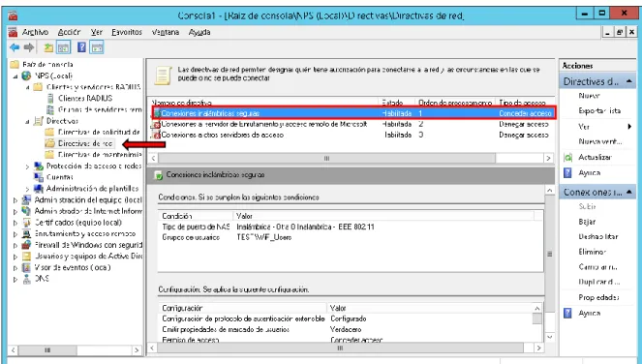Open the Ayuda menu in menu bar
642x364 pixels.
click(x=199, y=32)
